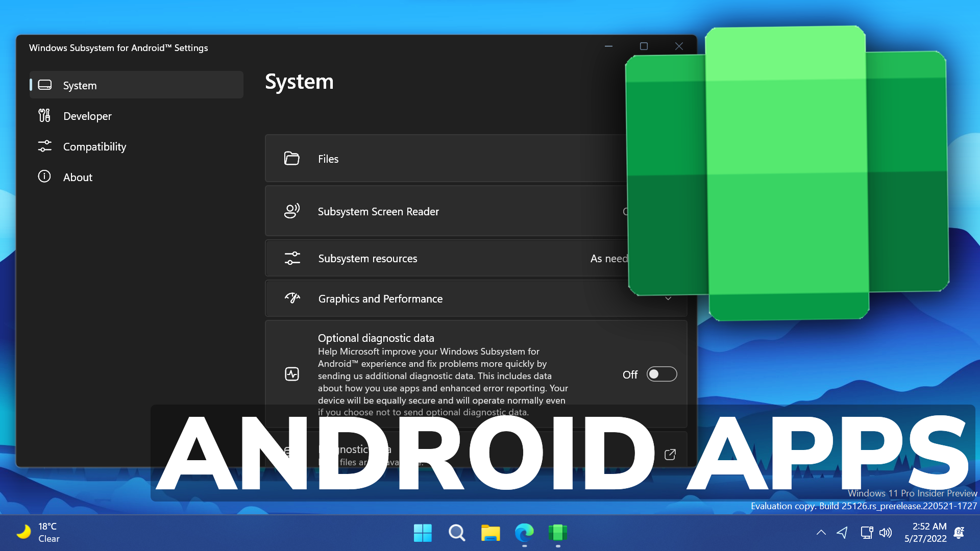Viewport: 980px width, 551px height.
Task: Select the System icon in the sidebar
Action: click(45, 85)
